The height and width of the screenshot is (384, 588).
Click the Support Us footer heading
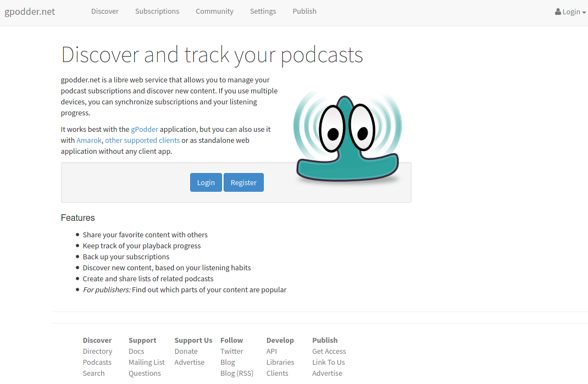193,340
